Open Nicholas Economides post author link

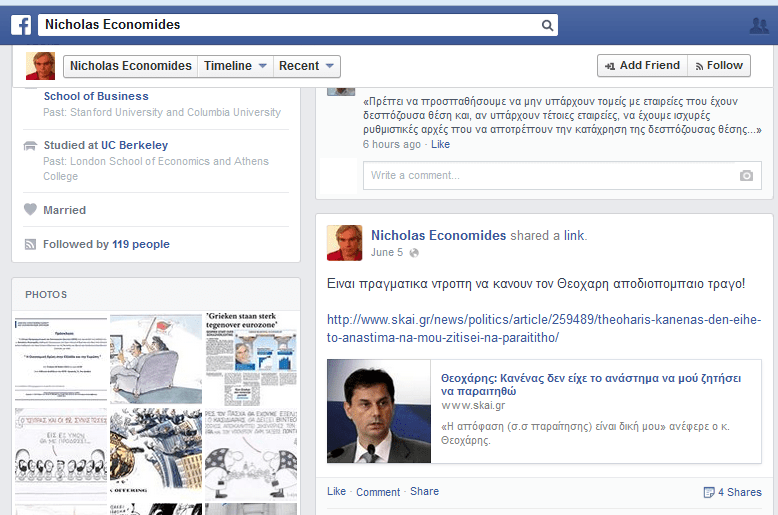pyautogui.click(x=438, y=235)
